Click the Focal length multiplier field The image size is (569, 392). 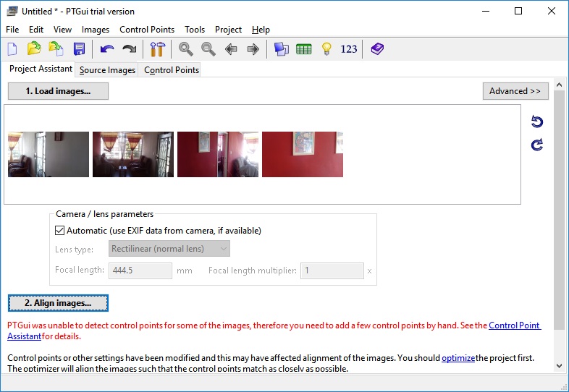[x=332, y=270]
